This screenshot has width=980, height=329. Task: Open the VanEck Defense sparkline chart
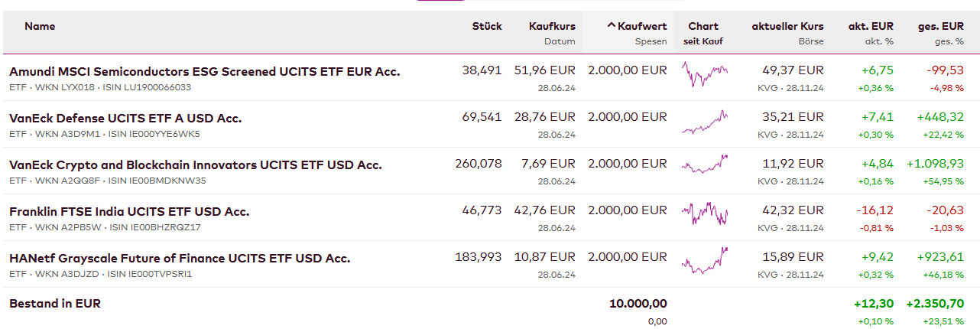(x=704, y=122)
